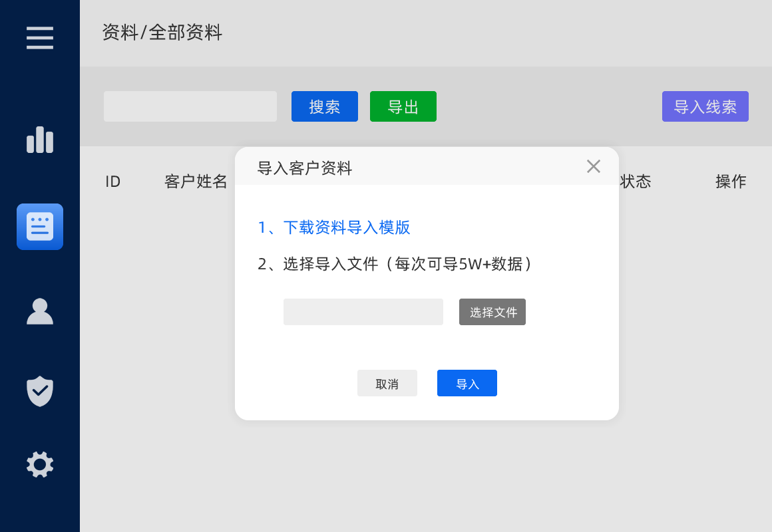Open the hamburger menu in the sidebar
This screenshot has width=772, height=532.
click(40, 38)
